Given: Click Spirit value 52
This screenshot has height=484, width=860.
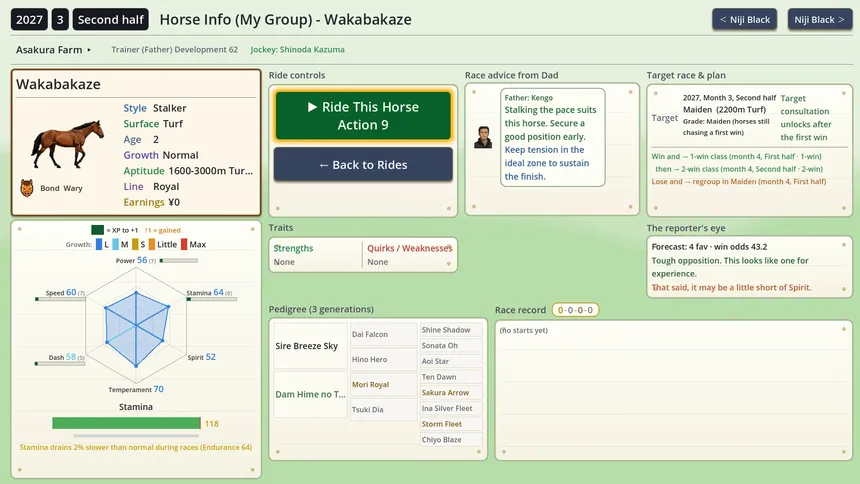Looking at the screenshot, I should (211, 357).
